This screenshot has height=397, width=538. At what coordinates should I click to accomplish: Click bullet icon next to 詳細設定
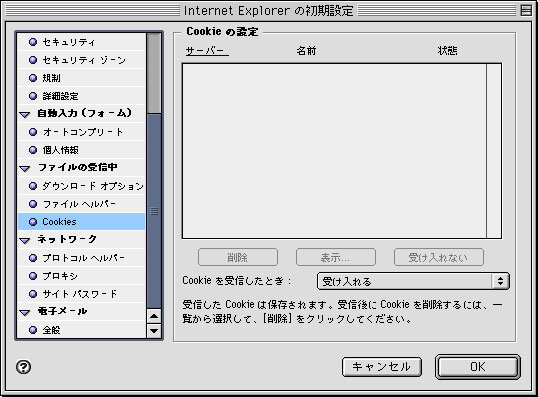(33, 96)
